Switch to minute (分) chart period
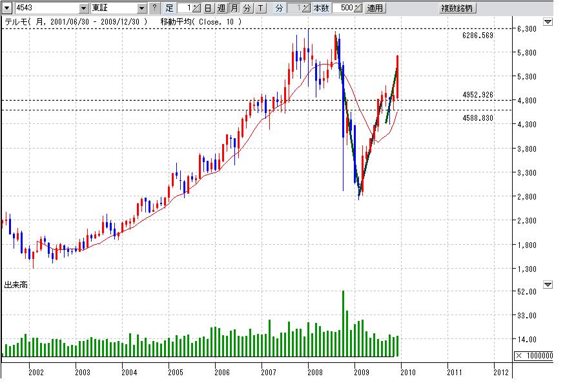The height and width of the screenshot is (392, 565). coord(247,8)
